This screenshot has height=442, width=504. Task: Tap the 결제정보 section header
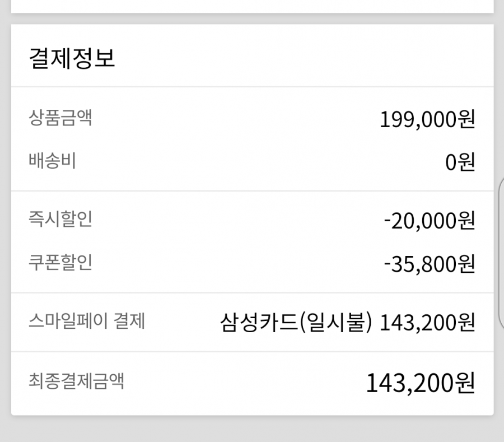click(72, 58)
